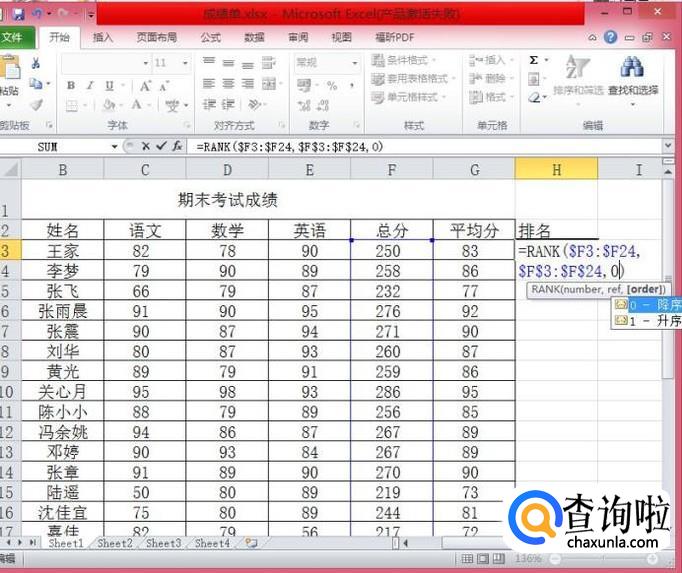Confirm formula with the checkmark icon
The image size is (682, 573).
click(161, 146)
